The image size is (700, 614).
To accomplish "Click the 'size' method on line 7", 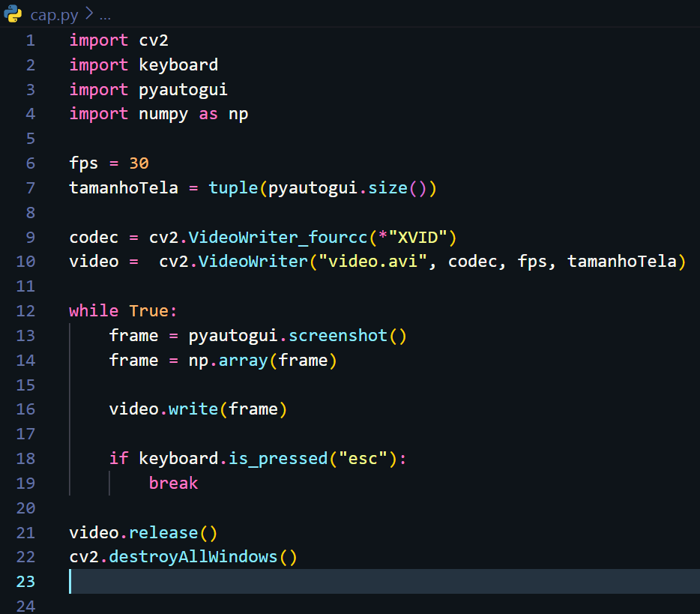I will pyautogui.click(x=387, y=188).
